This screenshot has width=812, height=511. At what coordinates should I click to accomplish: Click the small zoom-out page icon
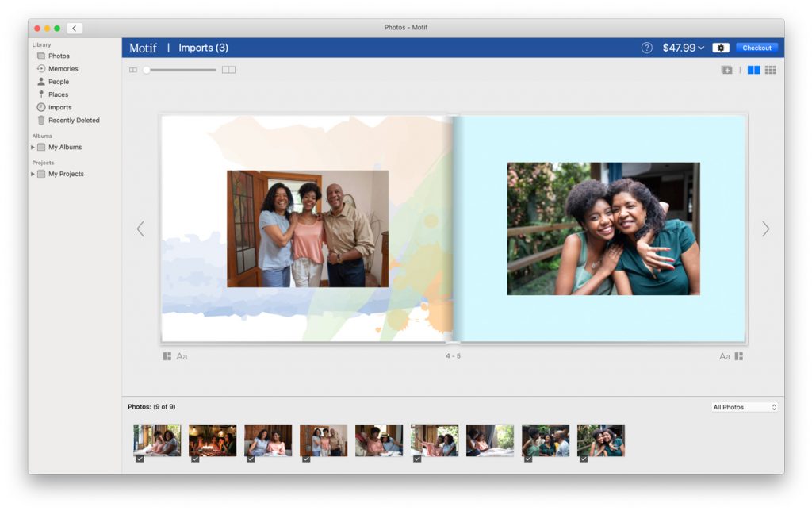[x=133, y=70]
